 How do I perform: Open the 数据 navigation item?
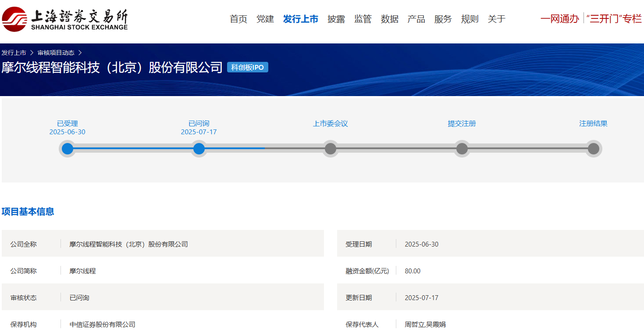[x=390, y=19]
